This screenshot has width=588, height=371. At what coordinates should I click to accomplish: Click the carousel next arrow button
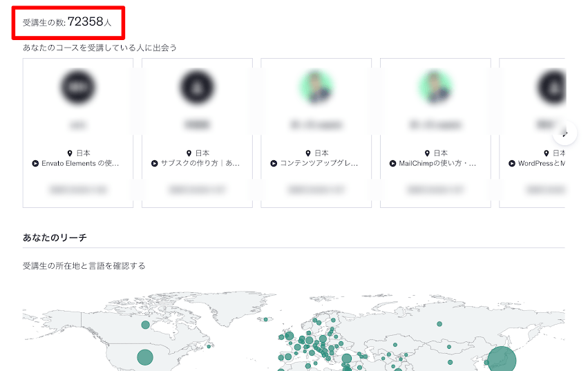click(565, 133)
